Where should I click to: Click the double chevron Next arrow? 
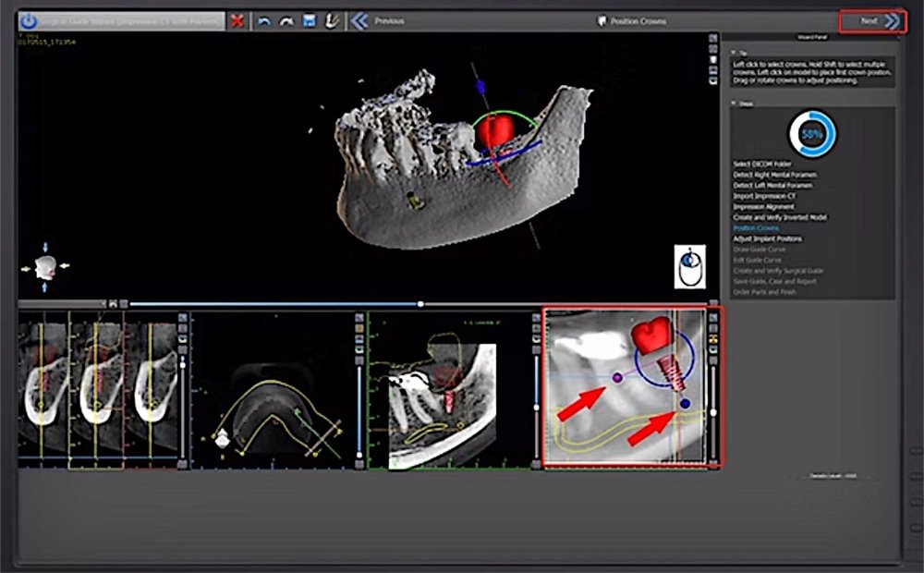tap(893, 21)
